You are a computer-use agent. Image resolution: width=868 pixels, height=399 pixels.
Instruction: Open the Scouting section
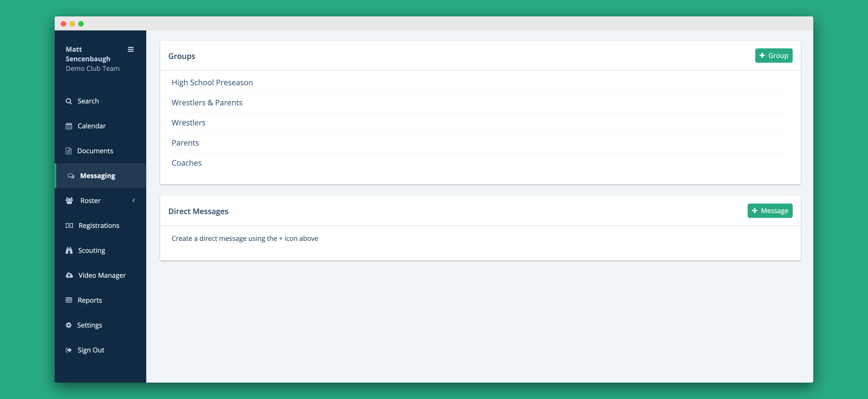click(100, 250)
